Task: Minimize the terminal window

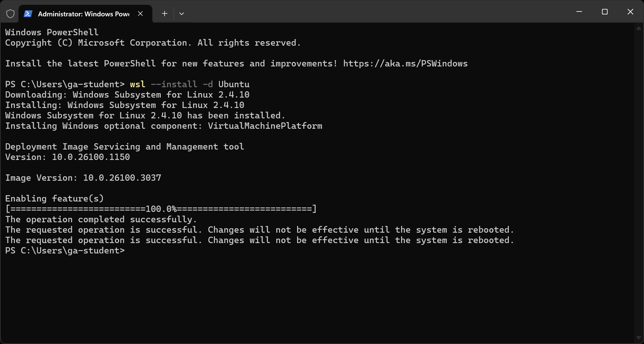Action: (x=579, y=12)
